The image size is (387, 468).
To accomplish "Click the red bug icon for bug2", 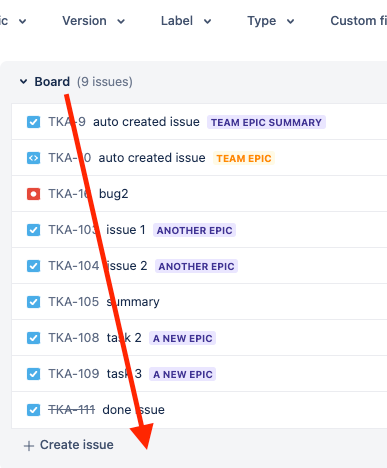I will pyautogui.click(x=33, y=194).
